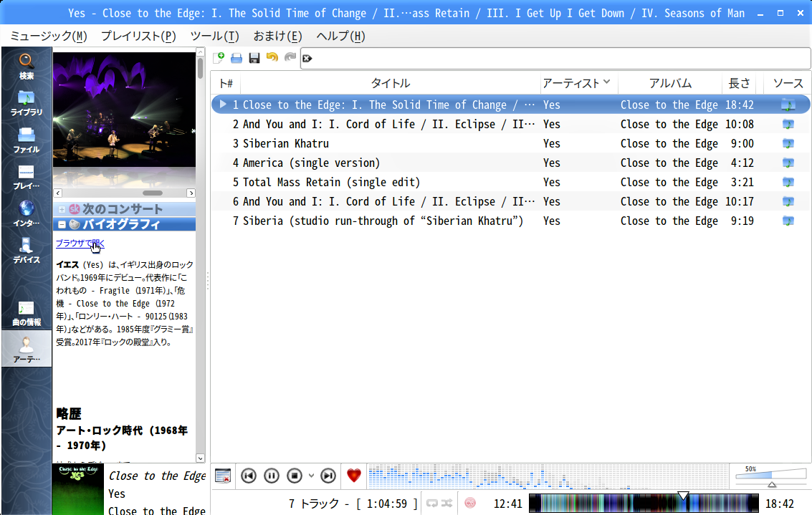Click sort arrow on アーティスト column
812x515 pixels.
[607, 82]
